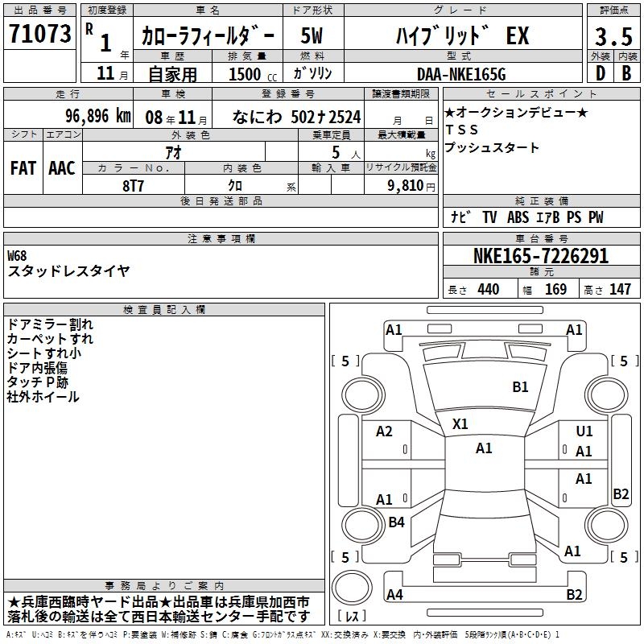This screenshot has height=644, width=644.
Task: Click the B4 rear fender damage marker
Action: point(396,522)
